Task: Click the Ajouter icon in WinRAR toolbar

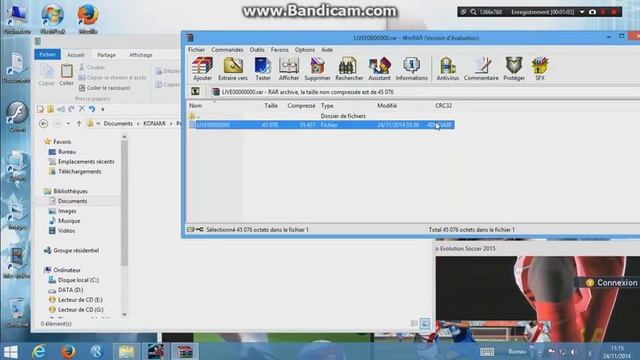Action: [202, 69]
